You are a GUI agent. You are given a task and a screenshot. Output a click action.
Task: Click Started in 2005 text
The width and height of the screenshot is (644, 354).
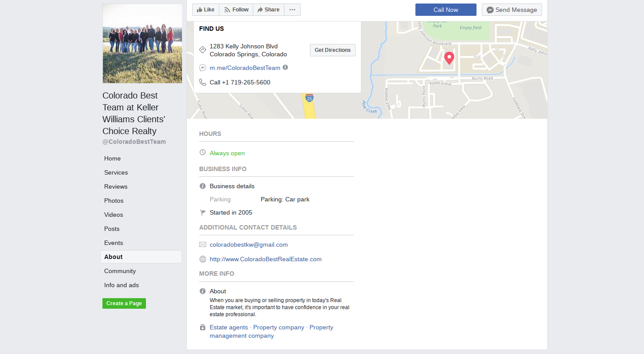point(231,212)
